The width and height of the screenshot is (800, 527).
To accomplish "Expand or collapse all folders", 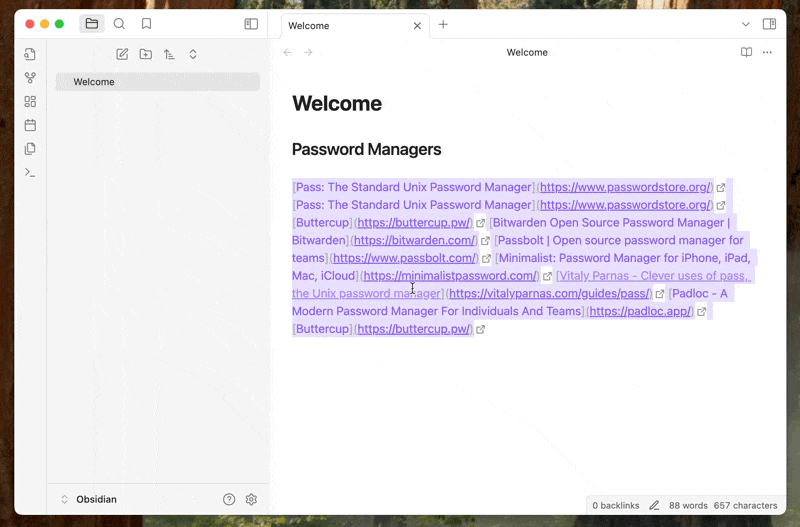I will [193, 54].
